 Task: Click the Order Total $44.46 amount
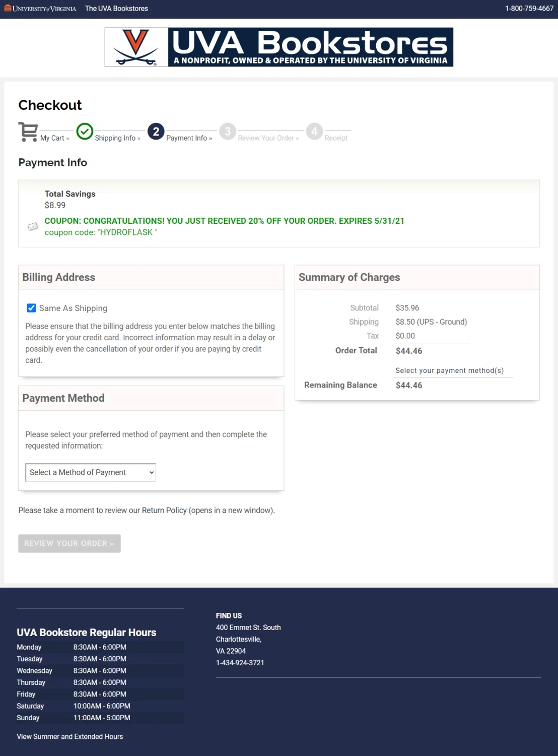tap(409, 351)
